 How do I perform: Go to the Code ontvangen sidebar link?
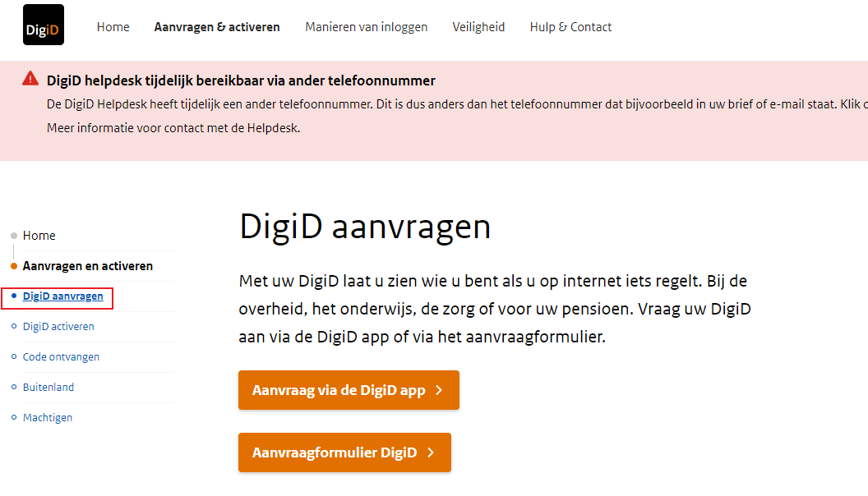(x=61, y=357)
